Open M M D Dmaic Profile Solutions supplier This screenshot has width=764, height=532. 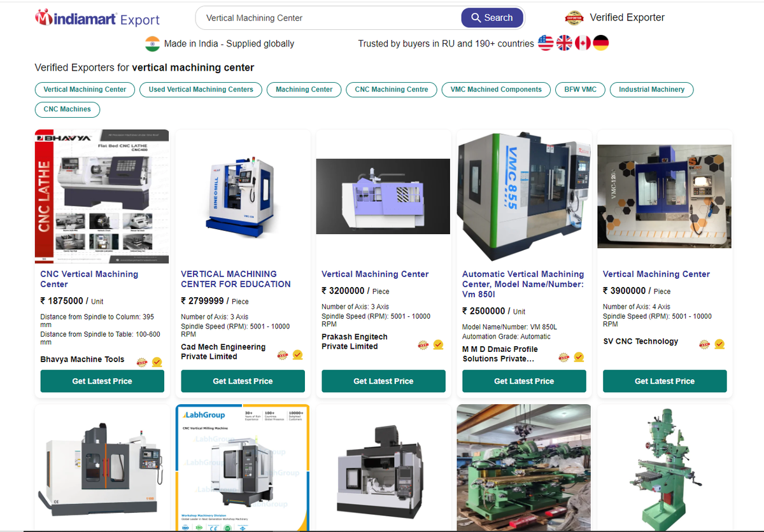pyautogui.click(x=500, y=354)
